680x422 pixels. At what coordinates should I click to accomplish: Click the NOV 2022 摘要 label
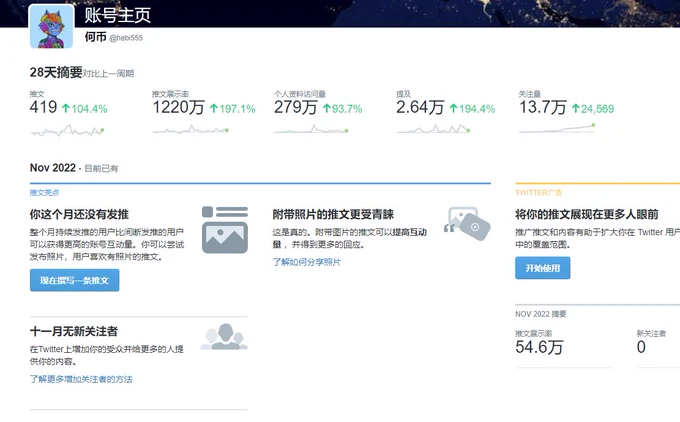541,314
